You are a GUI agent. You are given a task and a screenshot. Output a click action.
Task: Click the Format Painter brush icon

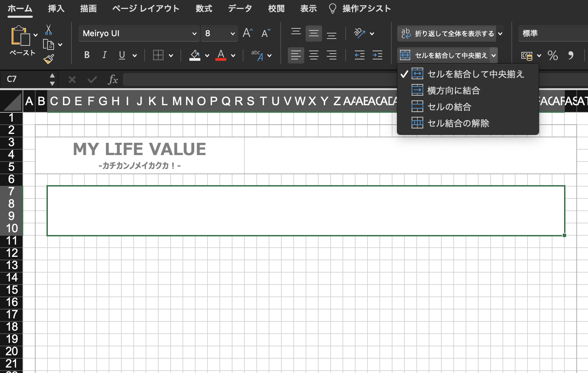pyautogui.click(x=49, y=59)
